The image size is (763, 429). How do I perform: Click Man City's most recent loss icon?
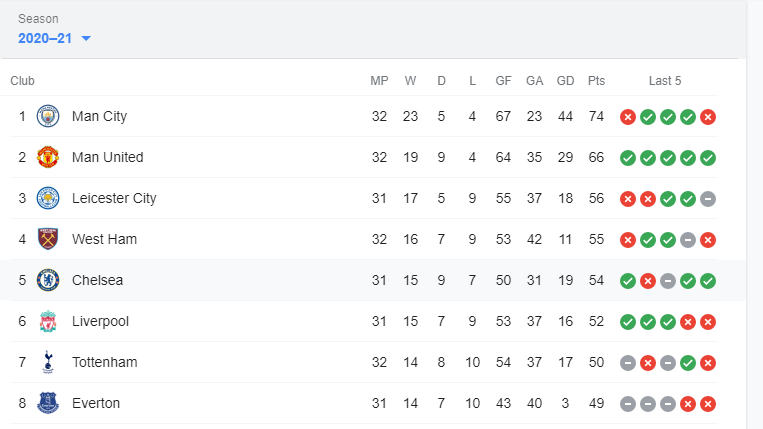[x=708, y=117]
